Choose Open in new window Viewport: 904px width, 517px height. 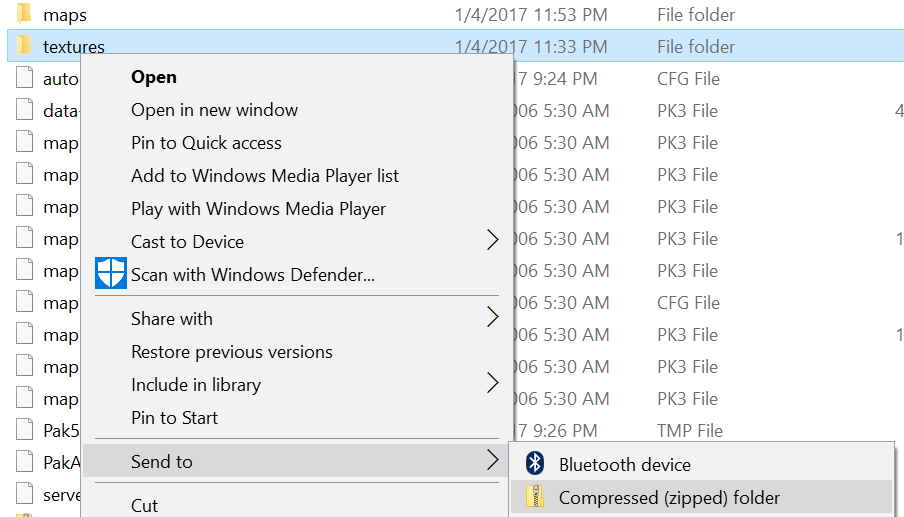coord(214,110)
